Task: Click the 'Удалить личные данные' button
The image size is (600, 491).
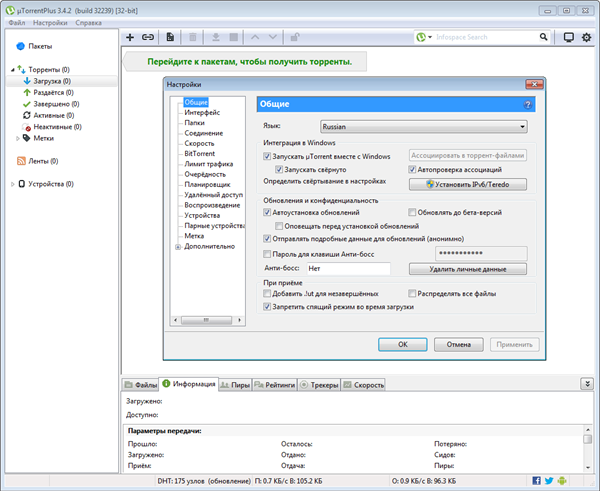Action: pyautogui.click(x=468, y=269)
